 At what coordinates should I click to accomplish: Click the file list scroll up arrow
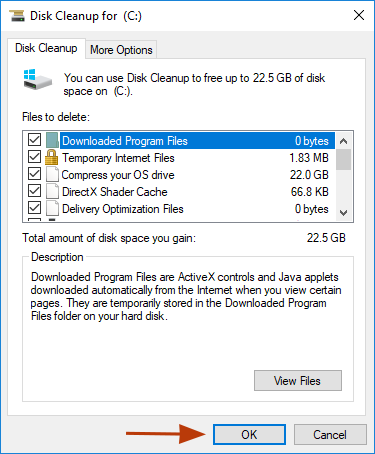coord(343,141)
